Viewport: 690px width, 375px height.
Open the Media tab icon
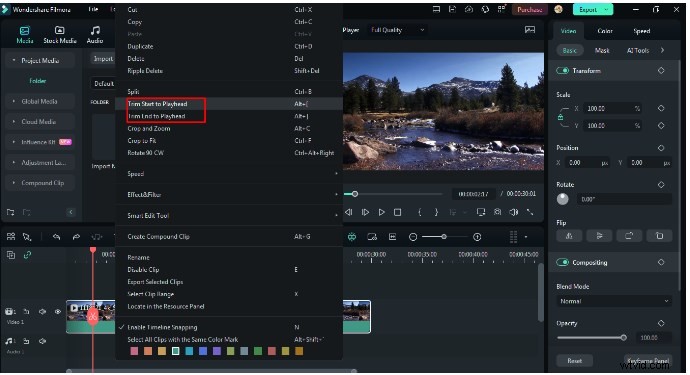click(x=25, y=30)
